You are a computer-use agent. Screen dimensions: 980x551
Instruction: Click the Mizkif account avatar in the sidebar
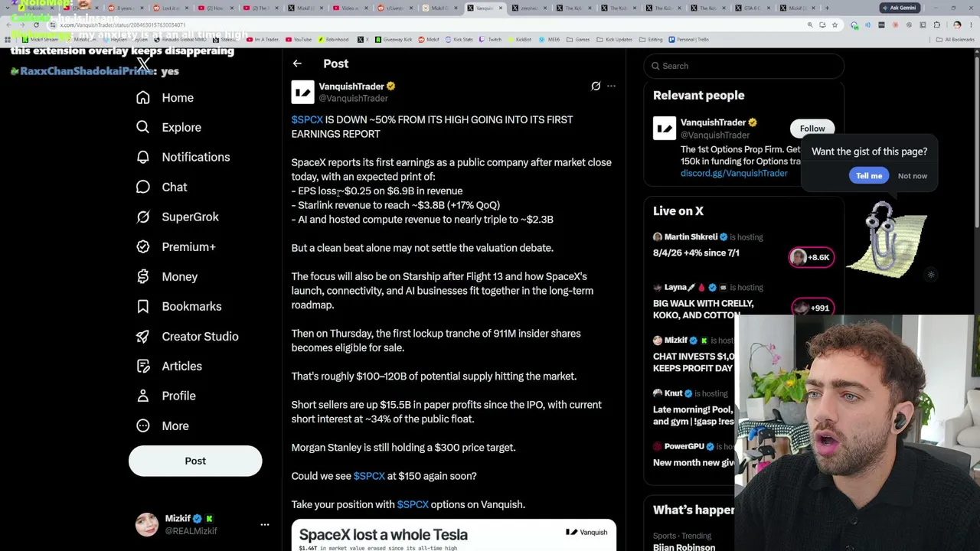[147, 524]
